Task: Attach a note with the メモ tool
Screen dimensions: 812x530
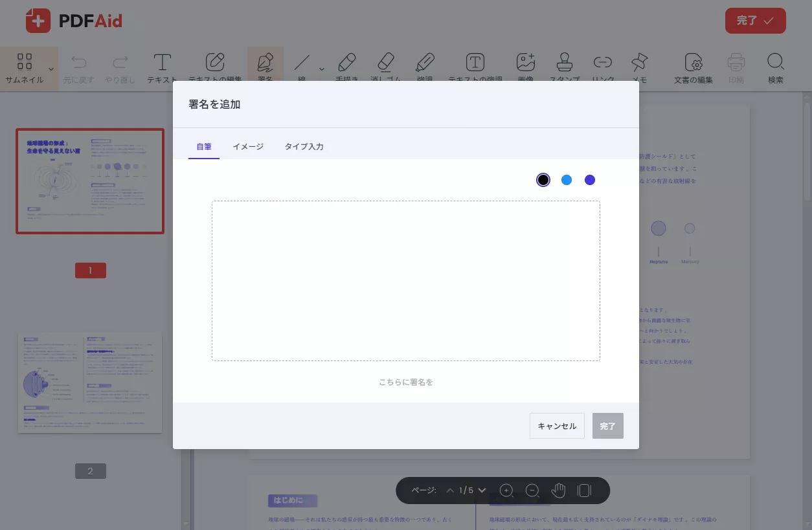Action: [640, 67]
